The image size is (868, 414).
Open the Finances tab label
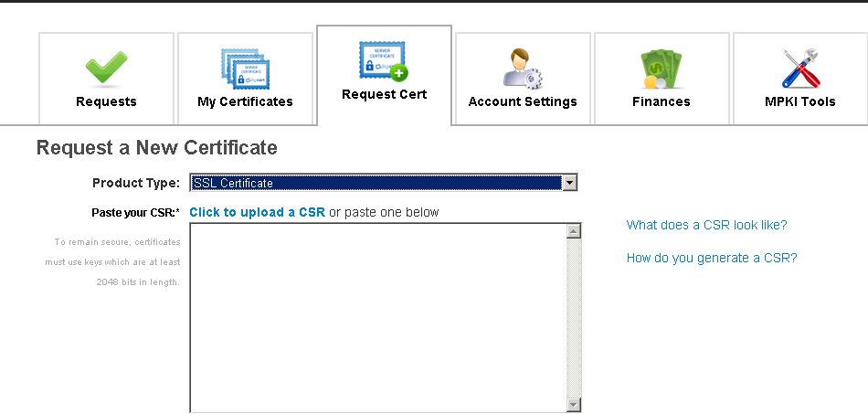point(662,101)
